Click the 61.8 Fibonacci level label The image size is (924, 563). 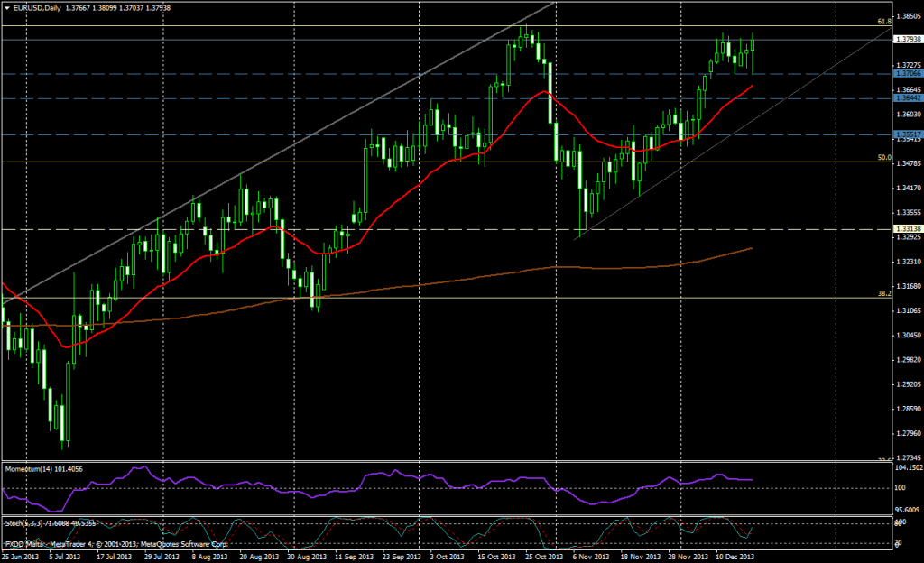884,21
